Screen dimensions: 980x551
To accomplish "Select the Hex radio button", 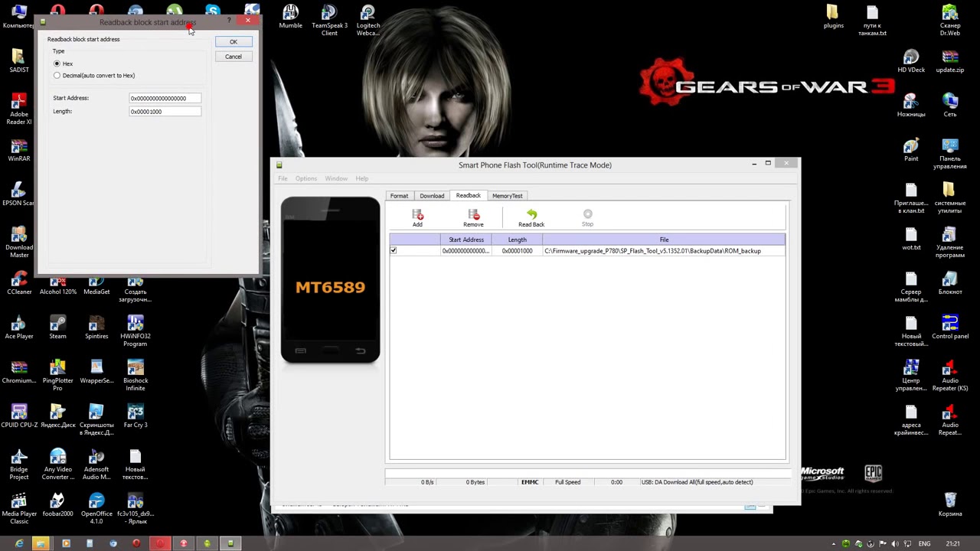I will click(57, 64).
